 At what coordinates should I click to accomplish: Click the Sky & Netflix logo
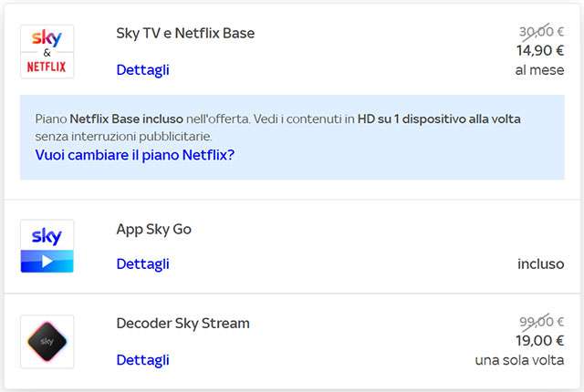(x=47, y=52)
